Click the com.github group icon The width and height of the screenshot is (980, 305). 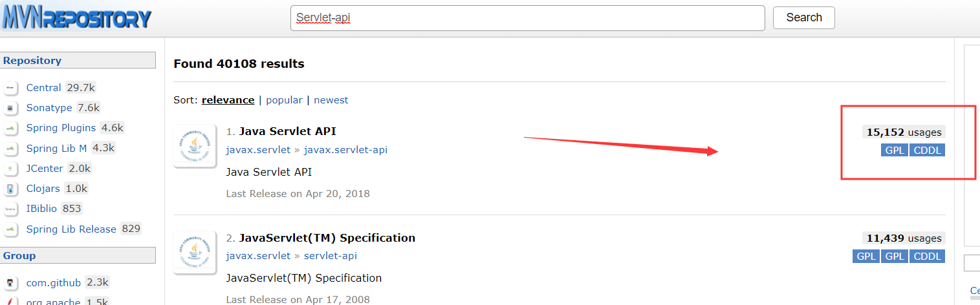click(x=10, y=283)
